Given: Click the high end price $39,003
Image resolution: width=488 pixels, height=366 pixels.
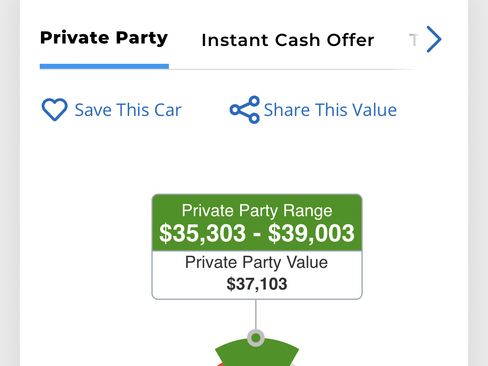Looking at the screenshot, I should point(311,233).
